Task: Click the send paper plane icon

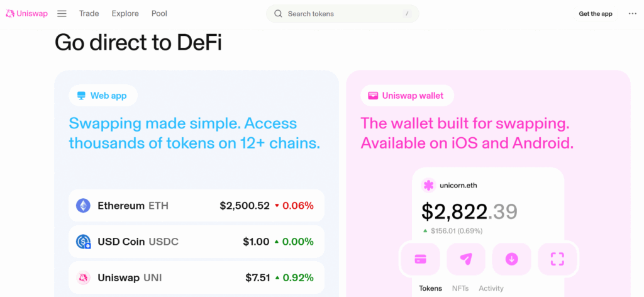Action: click(466, 259)
